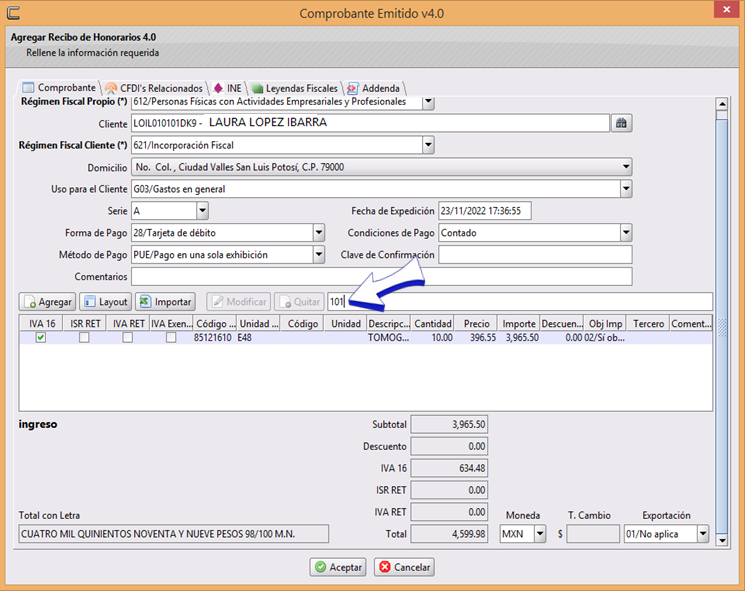Image resolution: width=745 pixels, height=591 pixels.
Task: Expand the Condiciones de Pago dropdown
Action: click(x=626, y=233)
